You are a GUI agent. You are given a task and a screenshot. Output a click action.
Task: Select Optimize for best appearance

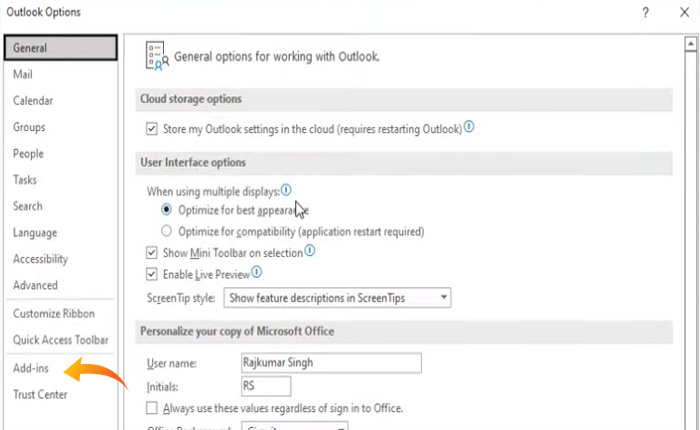tap(167, 211)
